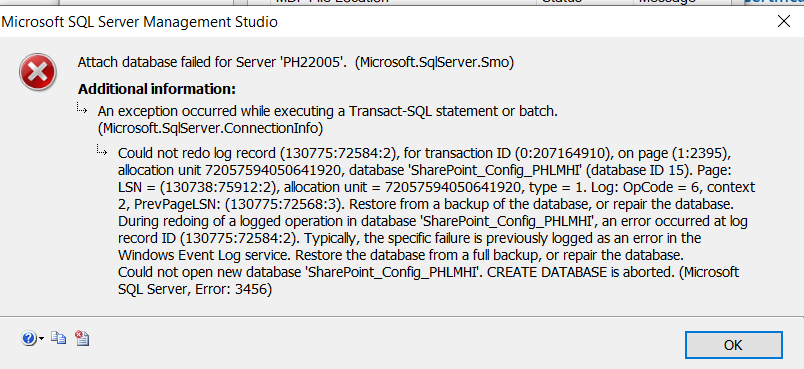Click the 'Could not redo log record' paragraph
Image resolution: width=804 pixels, height=369 pixels.
436,221
